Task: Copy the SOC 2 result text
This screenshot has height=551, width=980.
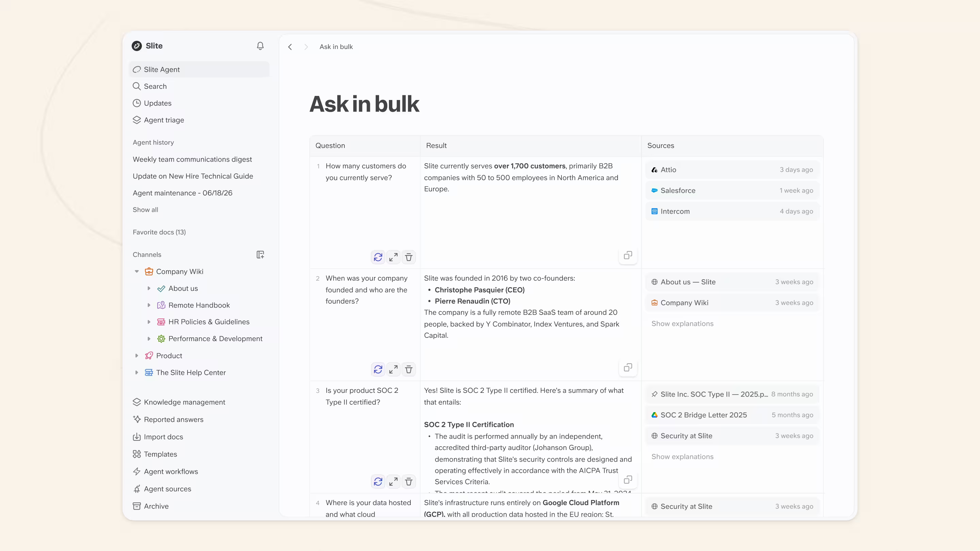Action: [628, 480]
